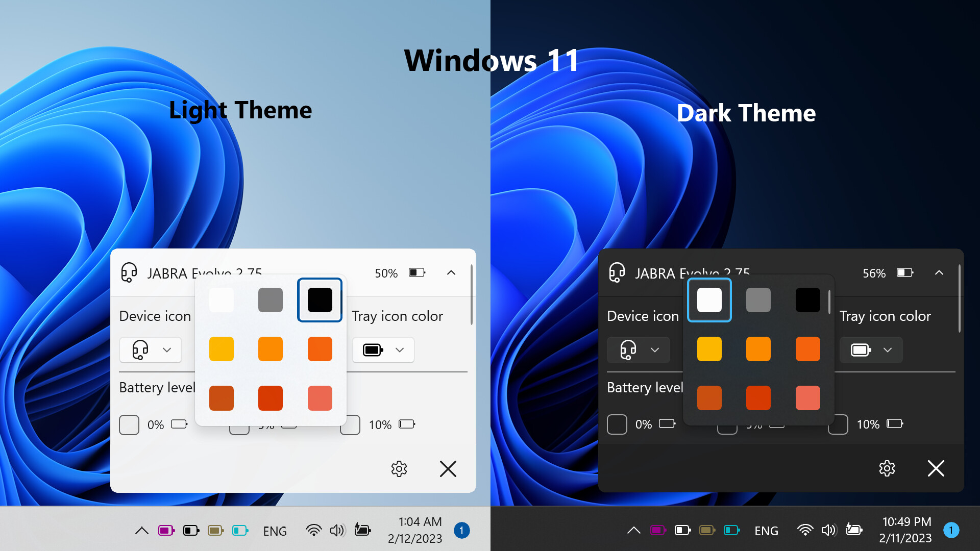
Task: Check the 0% battery level checkbox
Action: (x=129, y=424)
